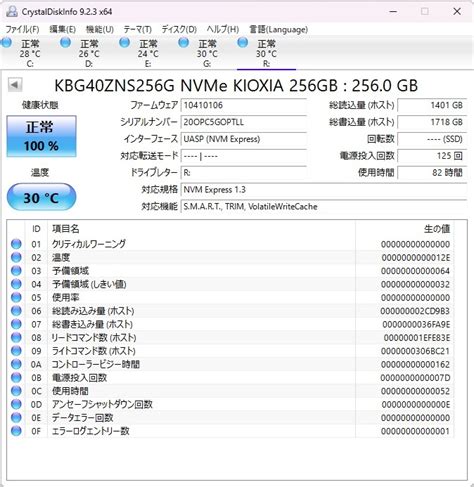Click the status orb for ライトコマンド数
Screen dimensions: 474x487
pos(16,351)
